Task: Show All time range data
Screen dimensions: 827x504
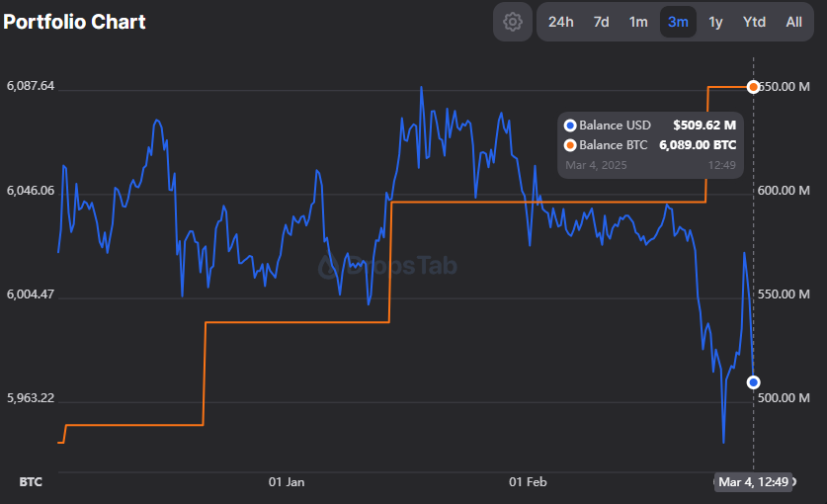Action: pos(793,22)
